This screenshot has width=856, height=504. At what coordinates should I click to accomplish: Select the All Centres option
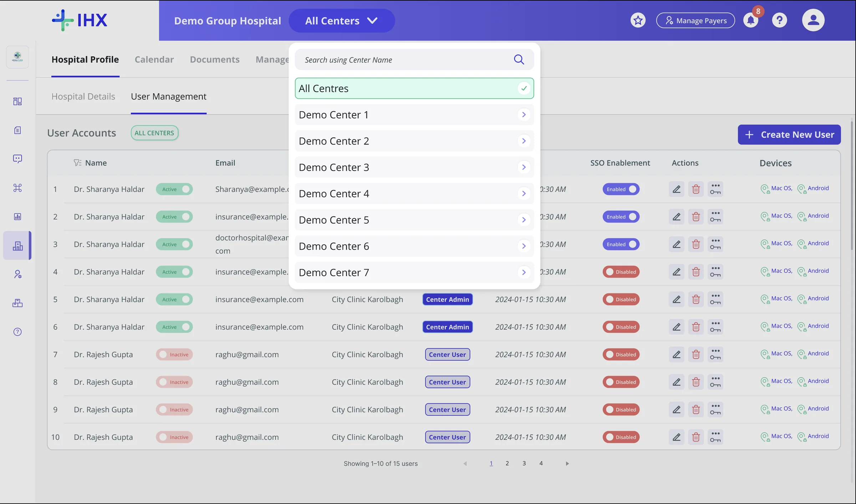coord(414,88)
